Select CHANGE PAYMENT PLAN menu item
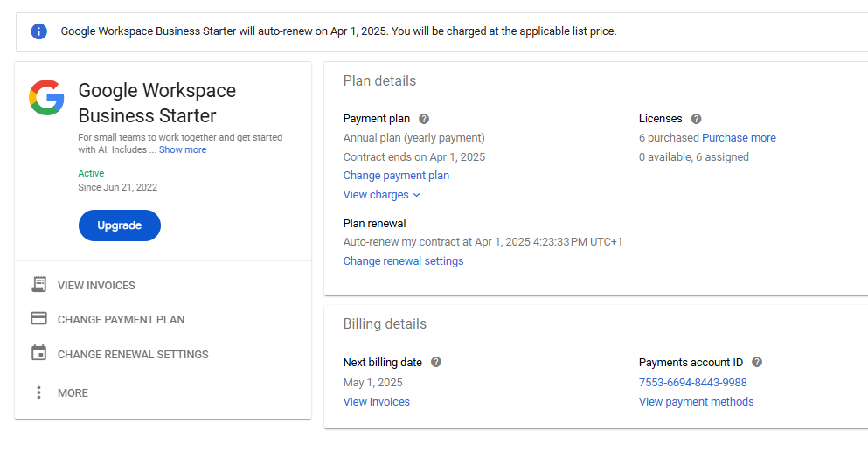The image size is (868, 451). (122, 320)
